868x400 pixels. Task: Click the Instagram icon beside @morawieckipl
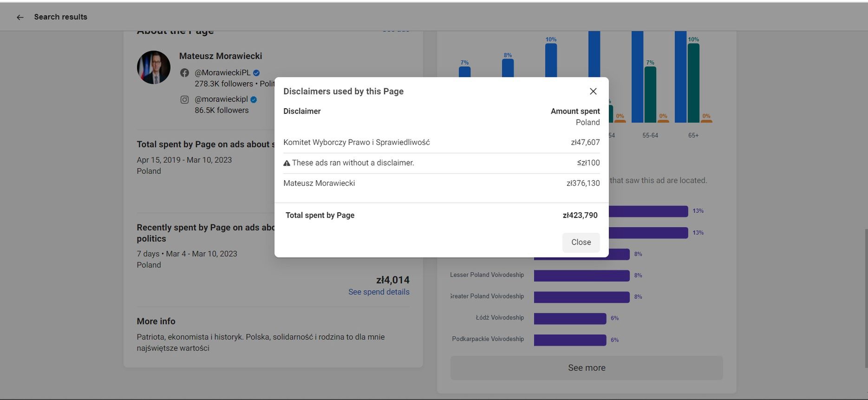pyautogui.click(x=185, y=99)
